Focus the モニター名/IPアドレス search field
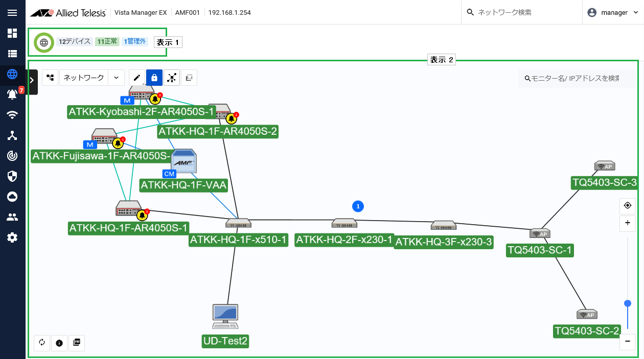 point(577,79)
